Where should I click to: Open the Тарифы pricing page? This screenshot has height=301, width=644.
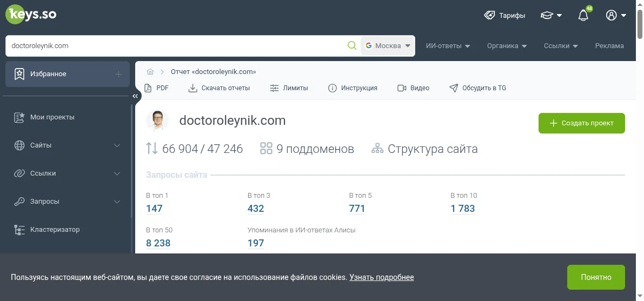coord(504,16)
